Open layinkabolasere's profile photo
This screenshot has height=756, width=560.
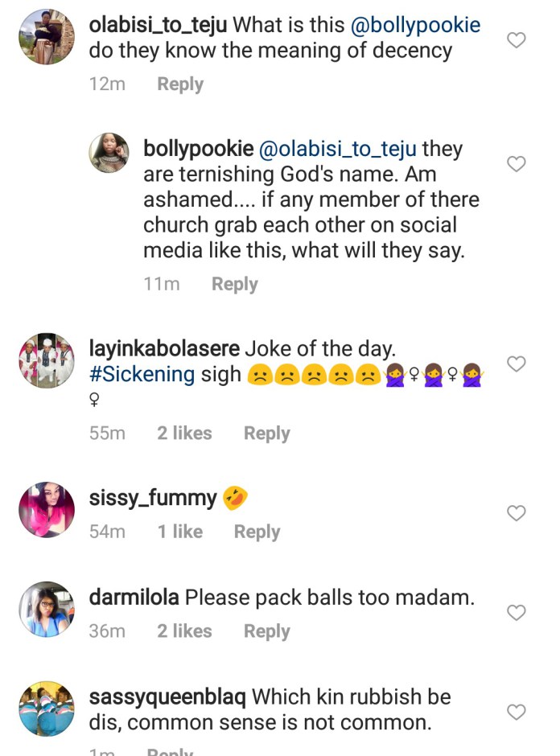point(46,360)
